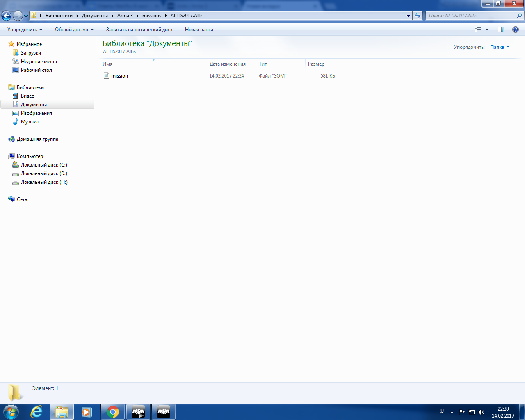Sort by the Дата изменения column header
Viewport: 525px width, 420px height.
(228, 64)
